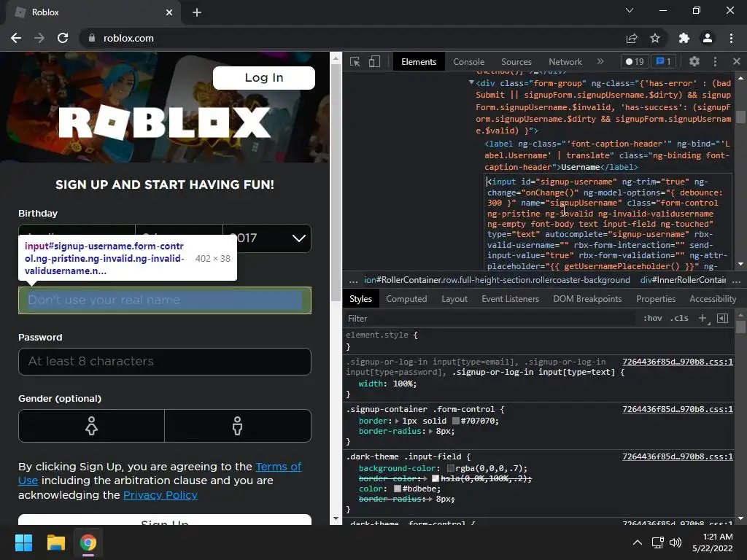This screenshot has height=560, width=747.
Task: Click the Chrome taskbar icon
Action: click(88, 542)
